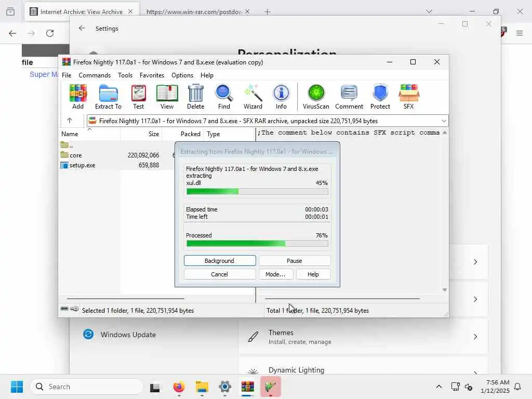Open File Explorer from the taskbar
The image size is (532, 399).
(202, 387)
